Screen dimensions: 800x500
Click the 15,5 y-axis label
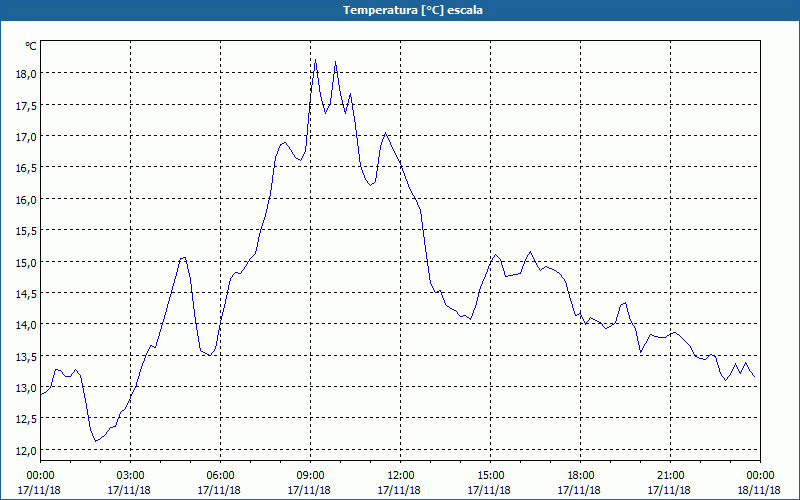click(x=27, y=231)
